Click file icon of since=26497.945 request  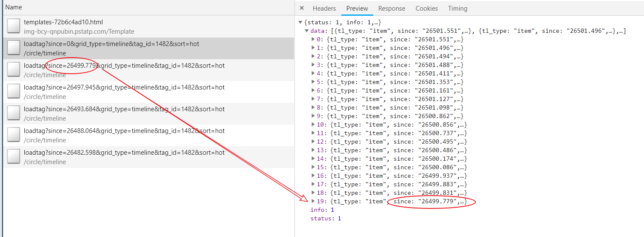click(14, 92)
